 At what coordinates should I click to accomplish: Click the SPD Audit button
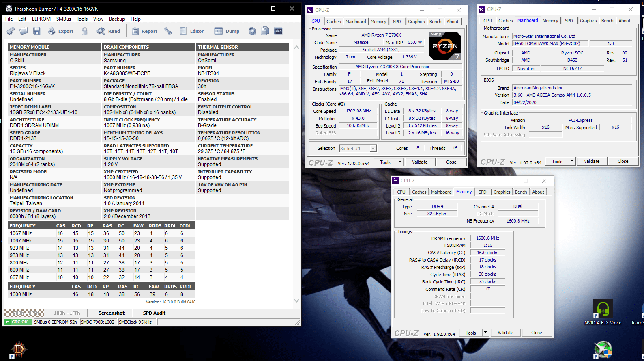point(154,313)
